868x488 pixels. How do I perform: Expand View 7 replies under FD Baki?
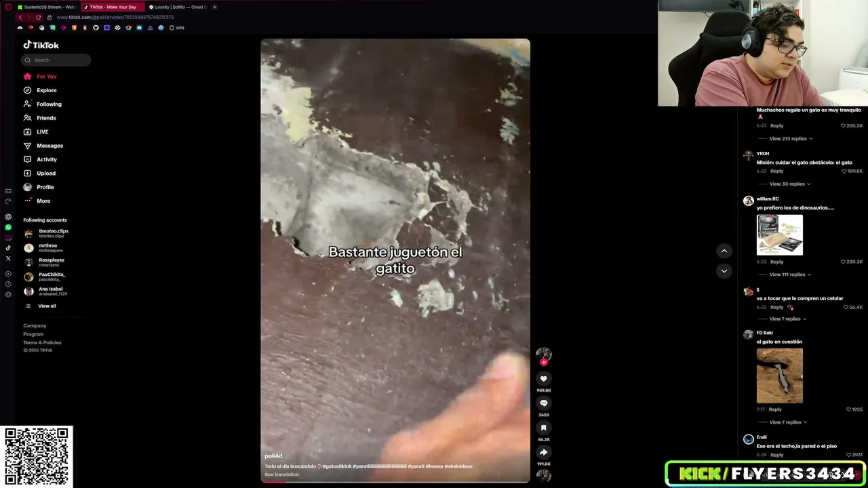tap(787, 422)
